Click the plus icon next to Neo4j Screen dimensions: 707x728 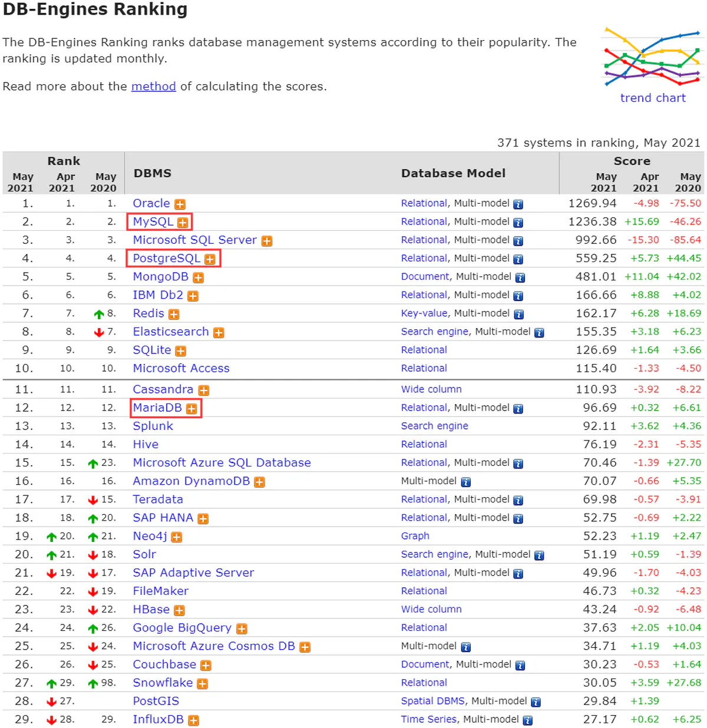coord(177,537)
